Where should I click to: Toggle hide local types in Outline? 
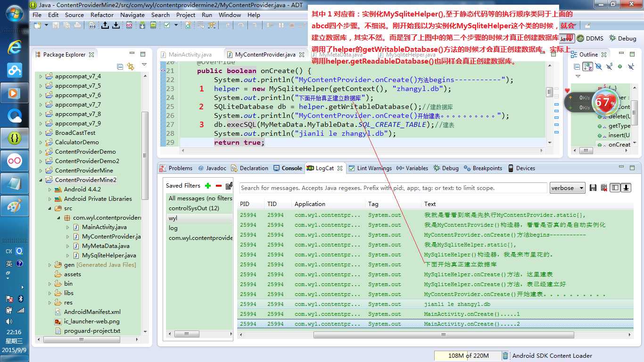(x=631, y=66)
